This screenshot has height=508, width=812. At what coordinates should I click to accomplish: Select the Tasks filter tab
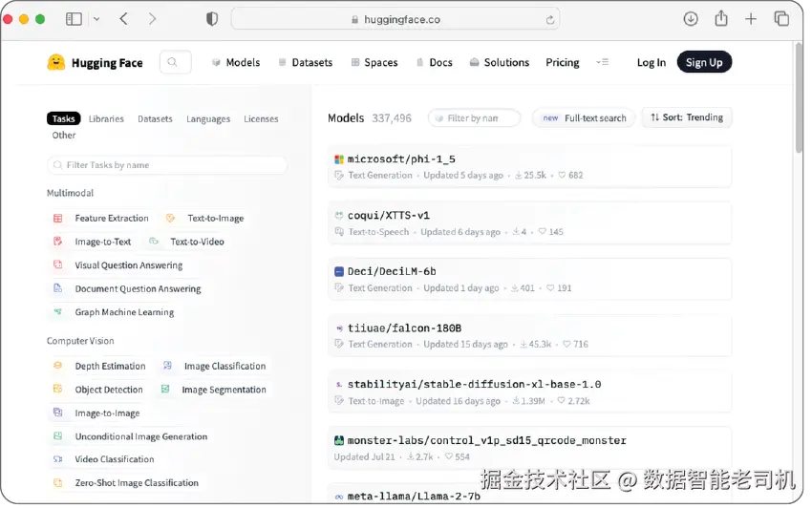coord(64,118)
